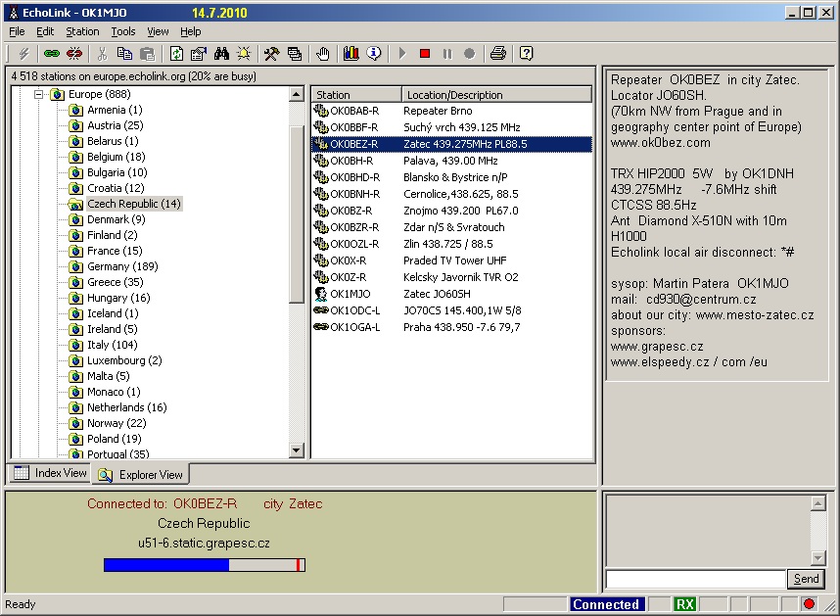
Task: Select Armenia (1) in the tree
Action: coord(115,110)
